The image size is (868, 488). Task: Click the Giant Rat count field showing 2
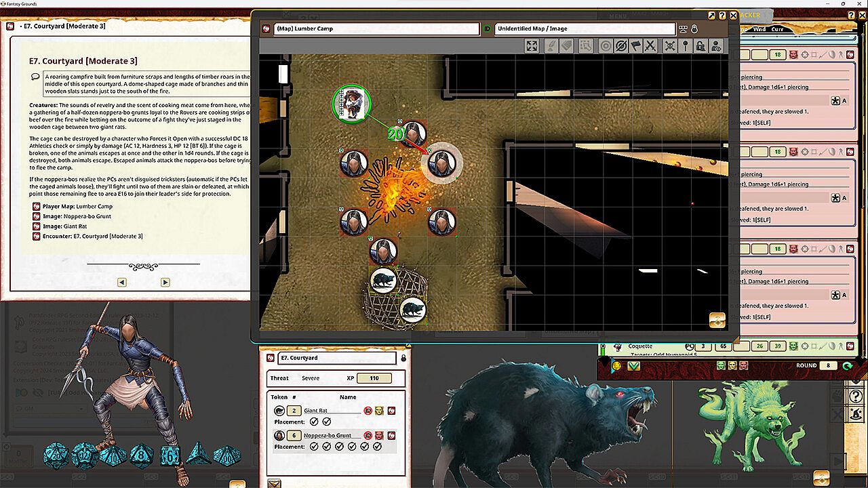tap(294, 411)
